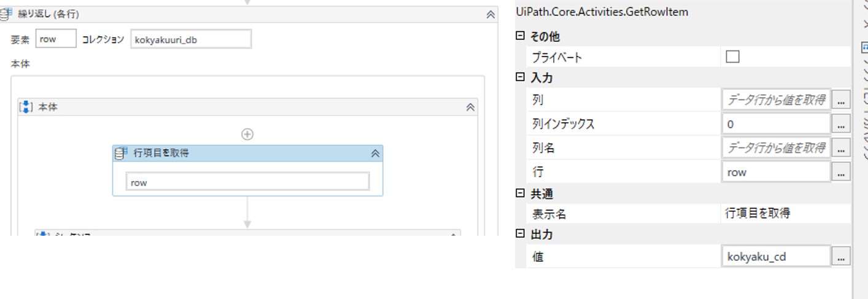
Task: Click the 本体 sequence icon
Action: (26, 107)
